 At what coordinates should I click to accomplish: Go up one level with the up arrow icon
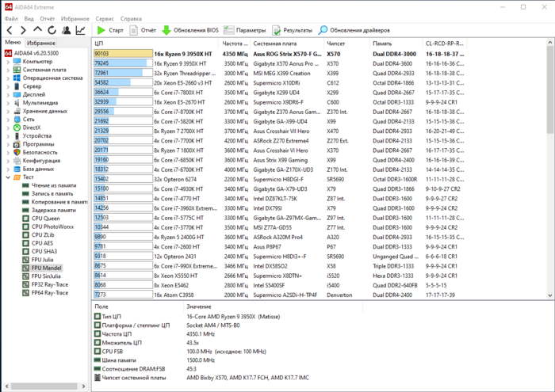point(37,29)
